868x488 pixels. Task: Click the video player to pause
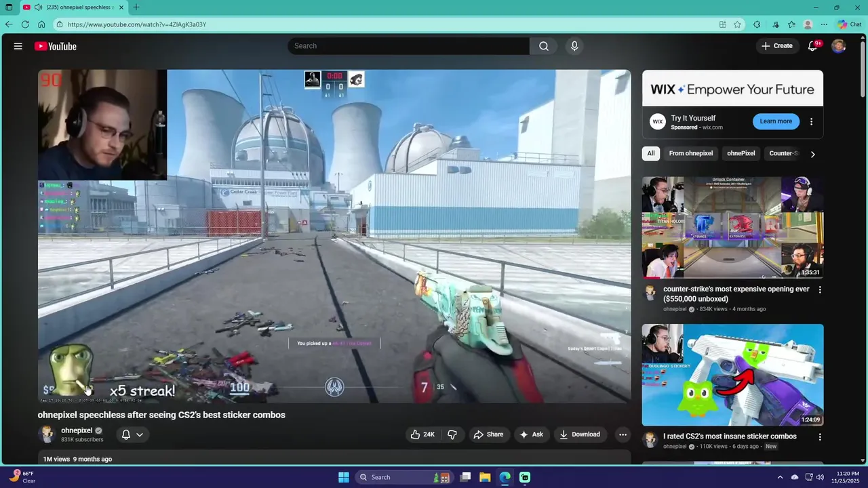click(334, 236)
